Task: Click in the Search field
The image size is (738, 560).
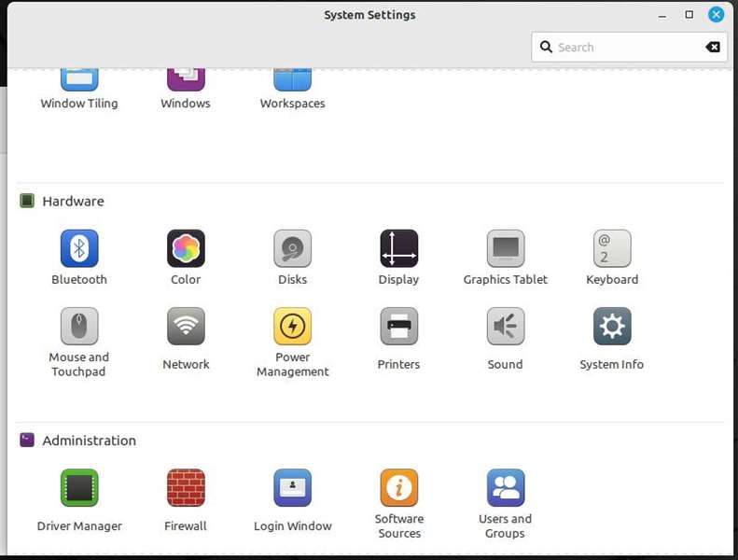Action: coord(629,47)
